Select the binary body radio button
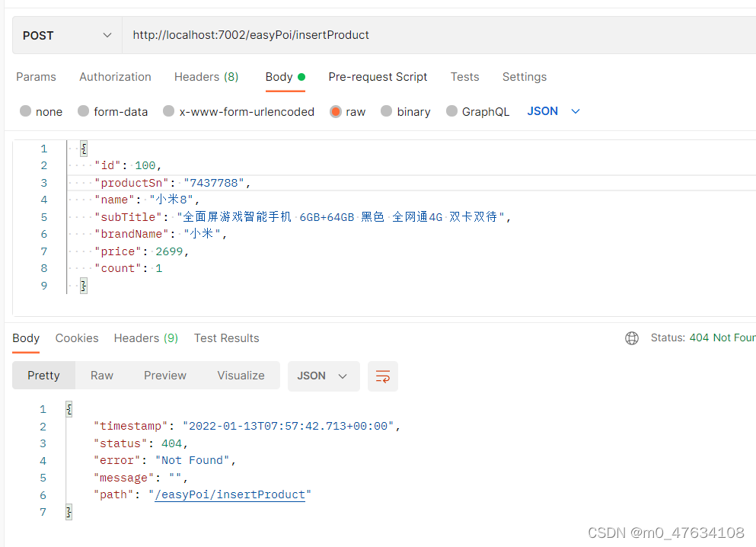This screenshot has height=547, width=756. pyautogui.click(x=386, y=111)
